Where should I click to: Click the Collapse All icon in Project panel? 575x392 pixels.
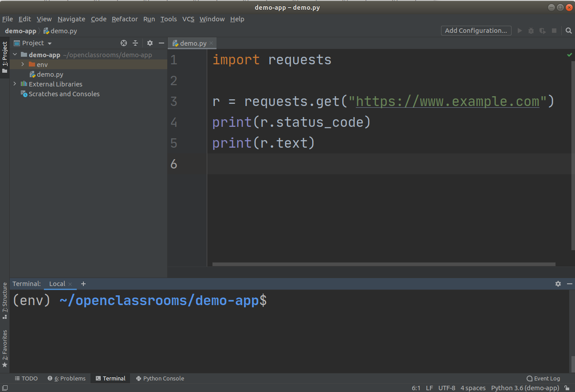coord(136,43)
